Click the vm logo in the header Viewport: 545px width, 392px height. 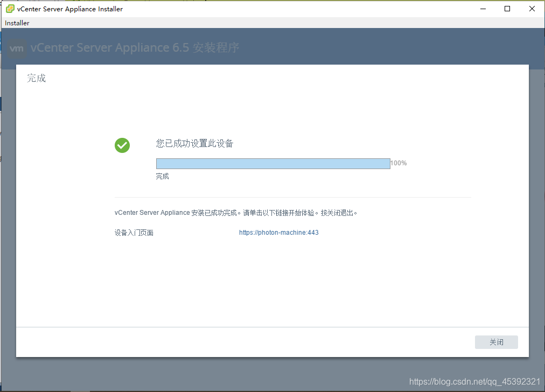click(x=17, y=48)
